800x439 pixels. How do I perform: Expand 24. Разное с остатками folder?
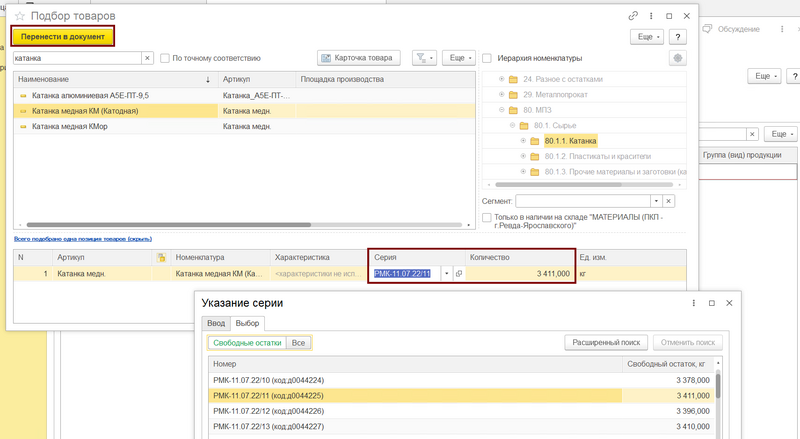(x=502, y=79)
